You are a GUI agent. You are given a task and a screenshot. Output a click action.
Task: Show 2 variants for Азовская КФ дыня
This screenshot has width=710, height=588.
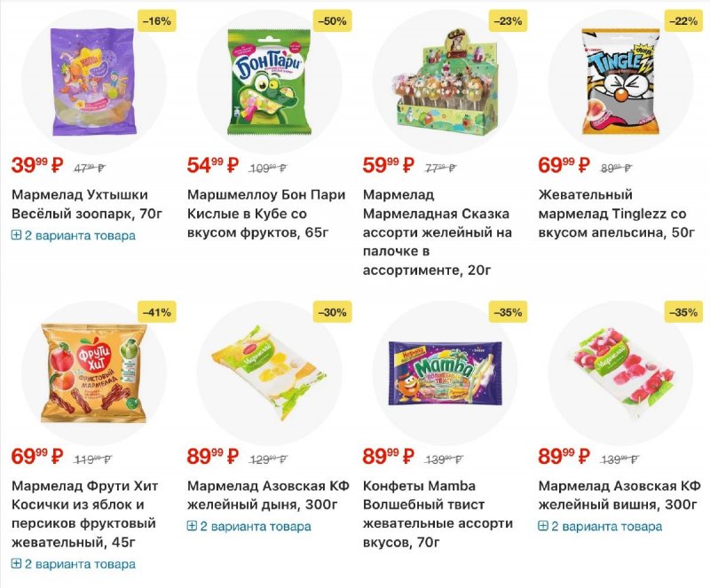(x=249, y=527)
